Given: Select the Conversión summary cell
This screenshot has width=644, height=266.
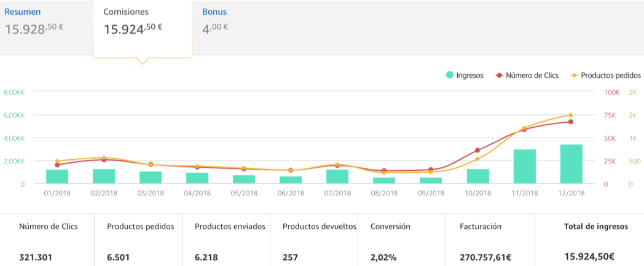Looking at the screenshot, I should 402,240.
